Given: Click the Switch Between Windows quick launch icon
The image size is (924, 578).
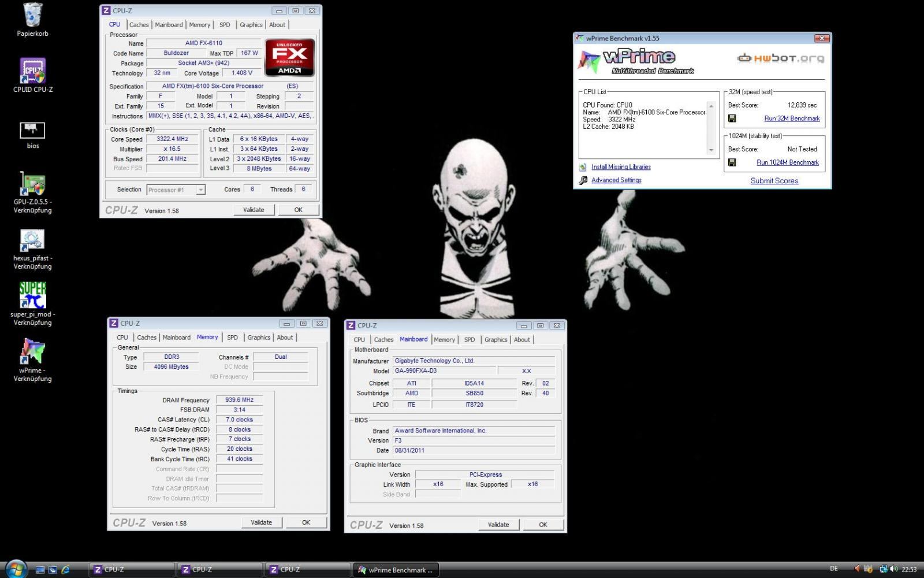Looking at the screenshot, I should [53, 569].
